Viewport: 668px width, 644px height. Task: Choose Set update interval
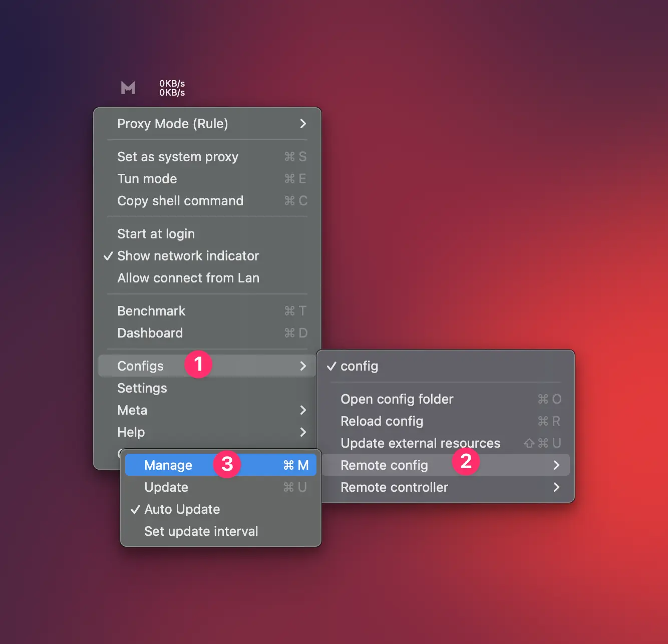click(201, 531)
